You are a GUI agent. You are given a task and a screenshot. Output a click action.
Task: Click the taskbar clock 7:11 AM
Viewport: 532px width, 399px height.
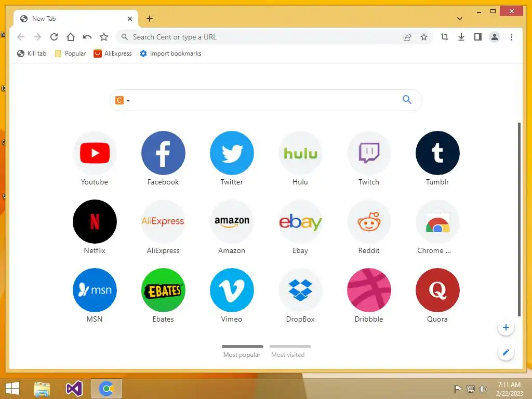[509, 389]
